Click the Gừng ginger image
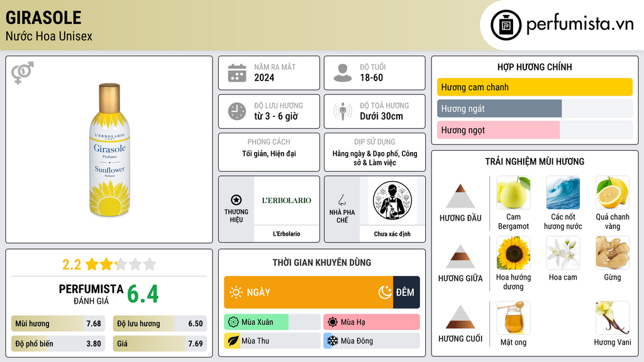This screenshot has height=362, width=644. 613,253
